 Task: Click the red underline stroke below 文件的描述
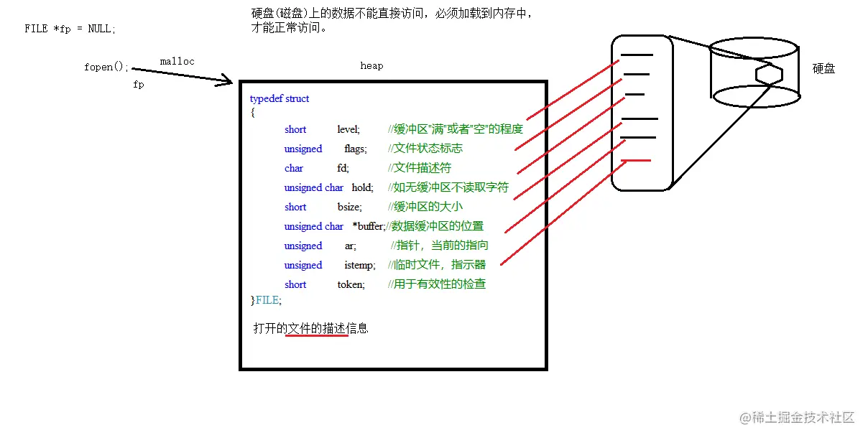point(318,337)
